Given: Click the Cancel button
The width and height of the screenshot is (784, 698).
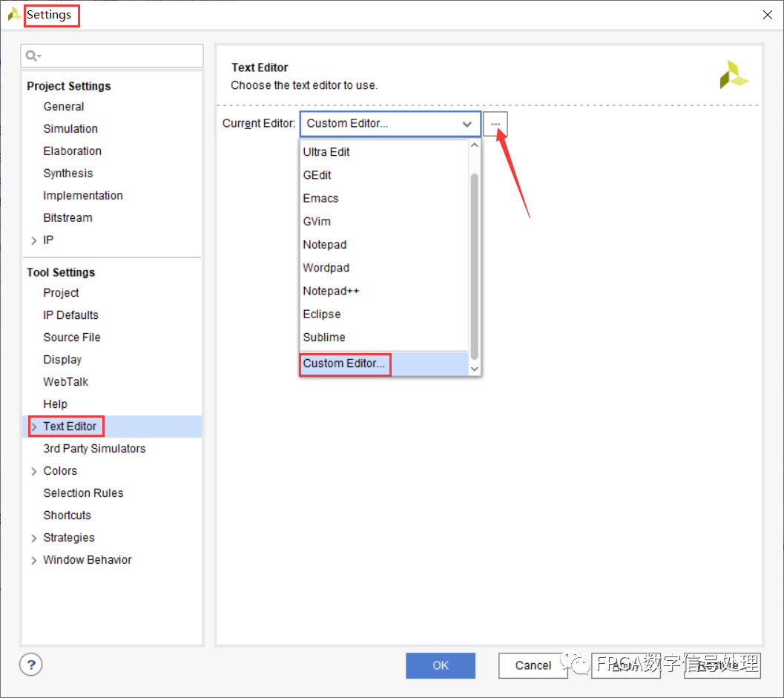Looking at the screenshot, I should [533, 665].
